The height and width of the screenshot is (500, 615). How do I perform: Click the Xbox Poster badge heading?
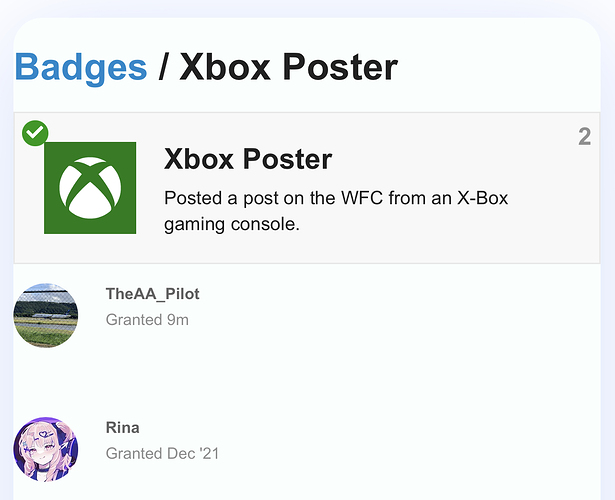(247, 159)
